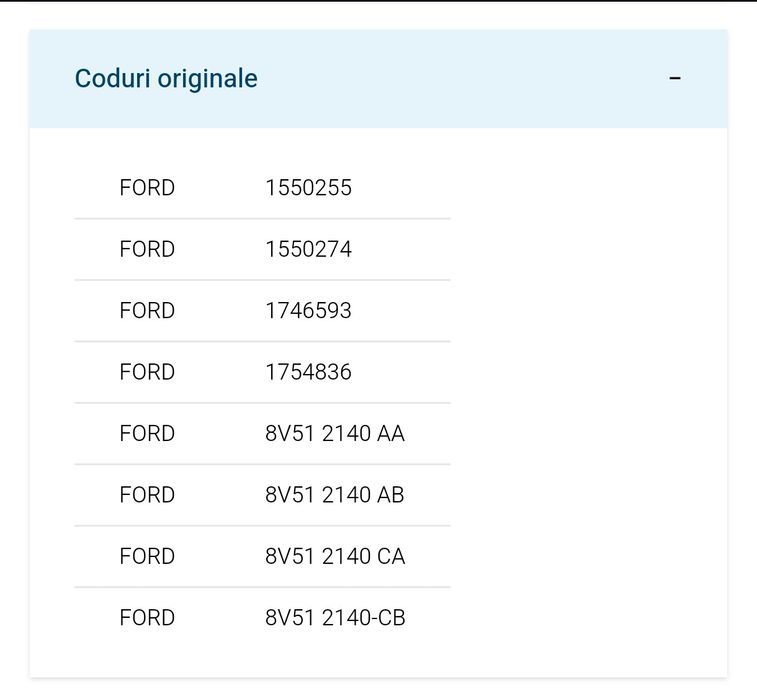Click FORD label in the 1550255 row
The width and height of the screenshot is (757, 699).
point(147,188)
